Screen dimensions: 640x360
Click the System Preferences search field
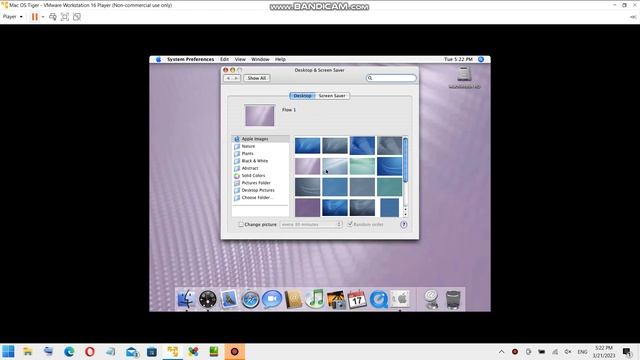tap(391, 78)
